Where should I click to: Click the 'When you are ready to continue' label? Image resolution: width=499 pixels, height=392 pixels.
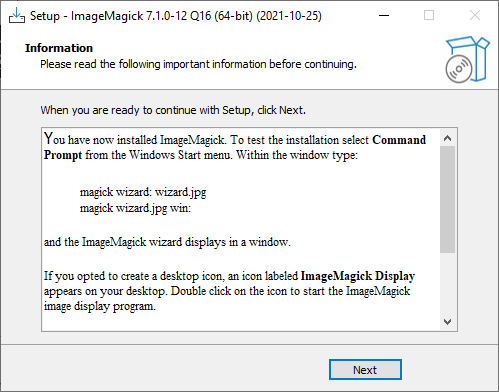click(x=173, y=110)
